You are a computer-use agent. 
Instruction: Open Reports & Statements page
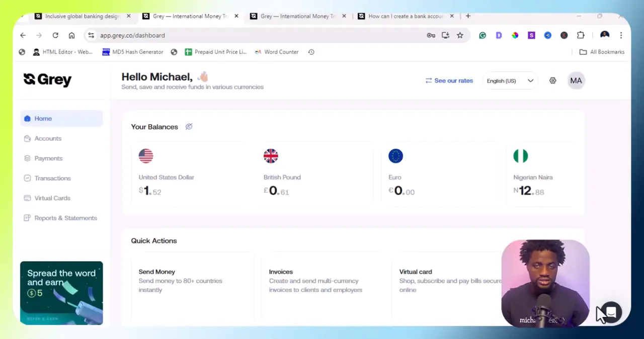tap(65, 218)
